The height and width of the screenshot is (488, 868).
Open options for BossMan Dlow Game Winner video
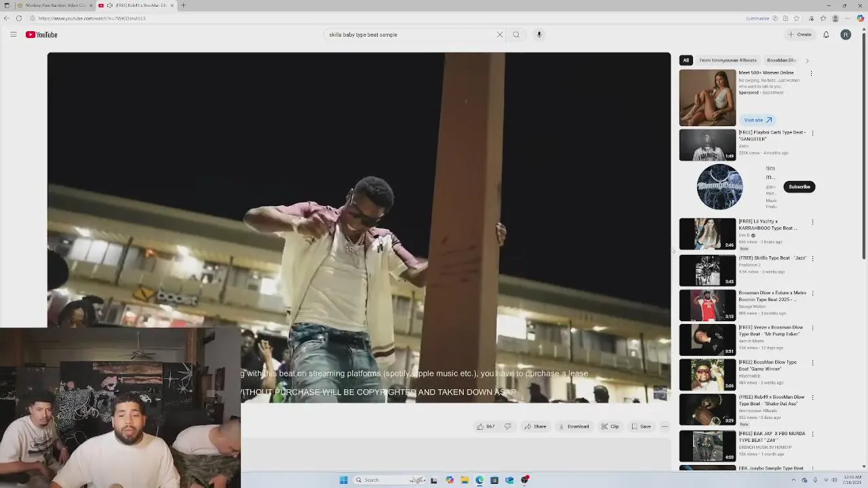click(x=812, y=363)
